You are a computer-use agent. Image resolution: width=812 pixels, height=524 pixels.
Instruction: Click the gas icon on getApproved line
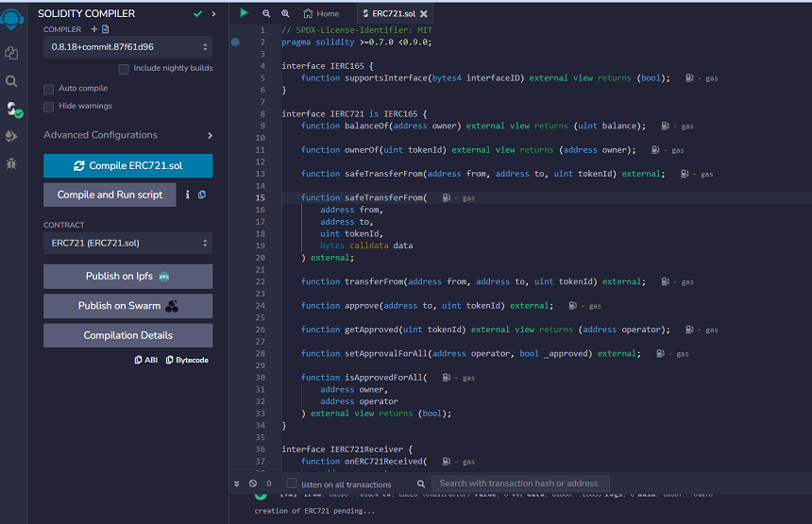[690, 330]
